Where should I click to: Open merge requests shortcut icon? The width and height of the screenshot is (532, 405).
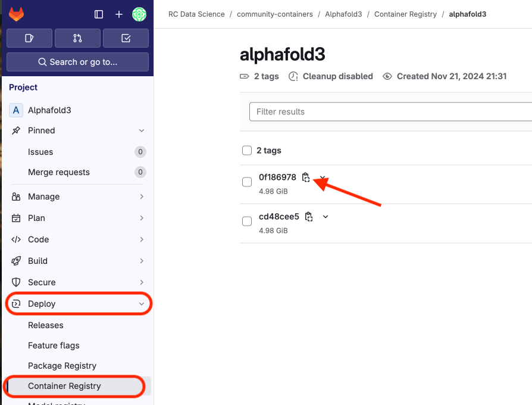coord(77,38)
